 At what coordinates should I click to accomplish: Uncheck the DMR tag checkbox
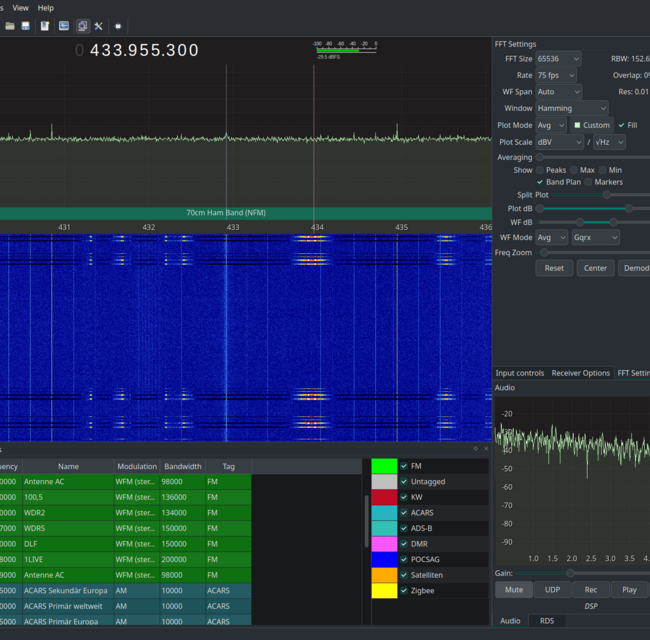click(x=404, y=544)
